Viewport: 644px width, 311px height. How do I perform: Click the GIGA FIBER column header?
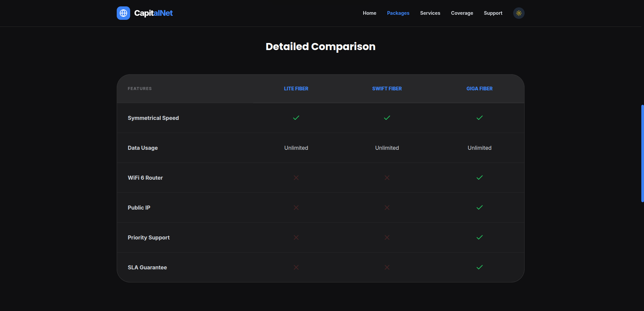pos(480,89)
